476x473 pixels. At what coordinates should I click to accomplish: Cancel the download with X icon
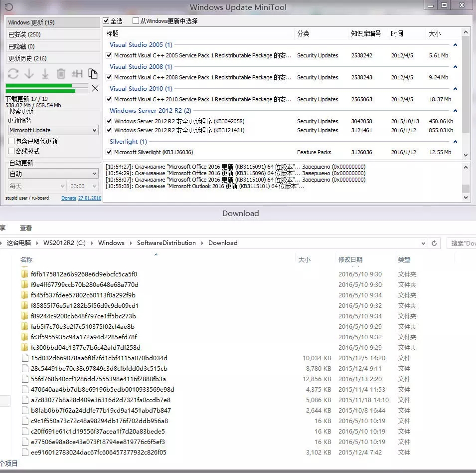[95, 88]
